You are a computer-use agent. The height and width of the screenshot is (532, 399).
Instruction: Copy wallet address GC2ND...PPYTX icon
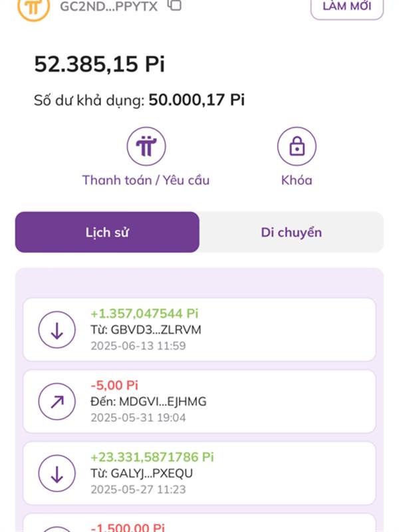[175, 5]
